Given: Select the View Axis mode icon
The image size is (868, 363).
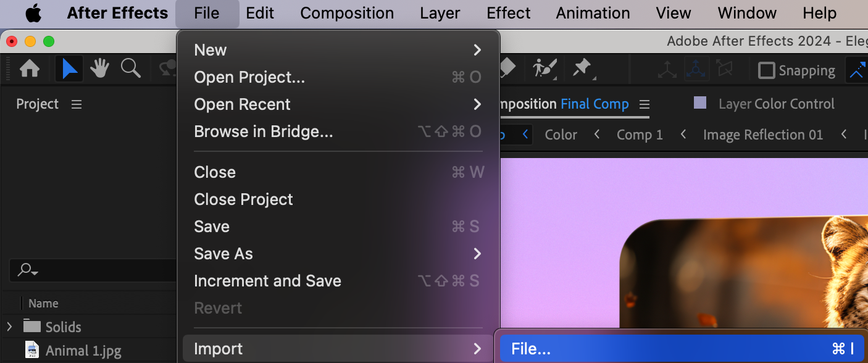Looking at the screenshot, I should coord(725,70).
